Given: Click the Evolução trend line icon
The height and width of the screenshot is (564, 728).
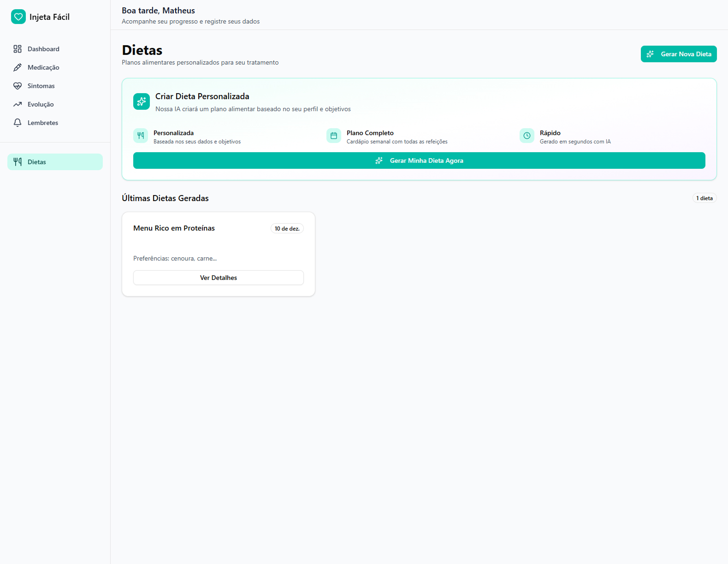Looking at the screenshot, I should click(18, 104).
